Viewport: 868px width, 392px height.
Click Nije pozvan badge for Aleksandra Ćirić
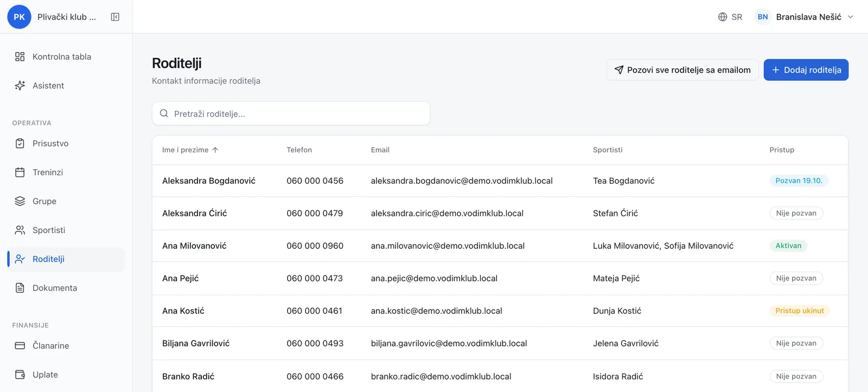point(796,213)
